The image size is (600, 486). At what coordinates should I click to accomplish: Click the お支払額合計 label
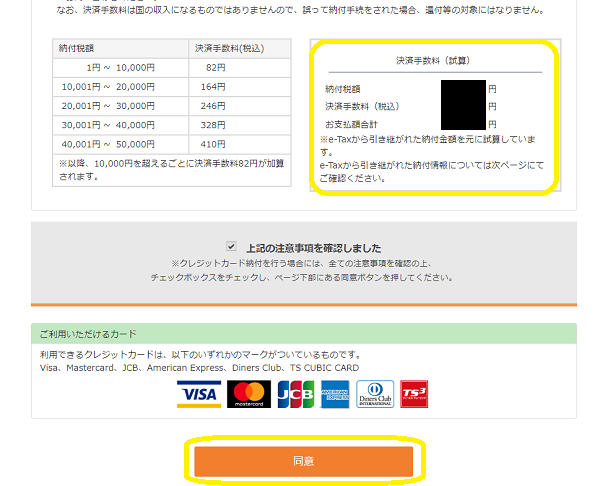click(351, 124)
